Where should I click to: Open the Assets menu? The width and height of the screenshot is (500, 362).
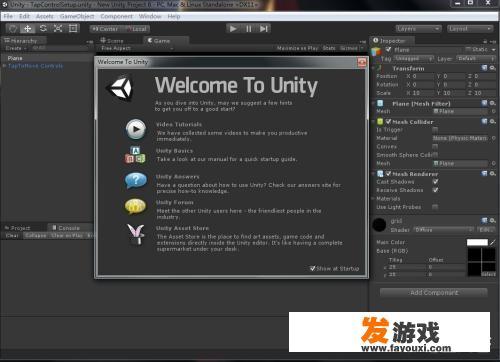45,16
